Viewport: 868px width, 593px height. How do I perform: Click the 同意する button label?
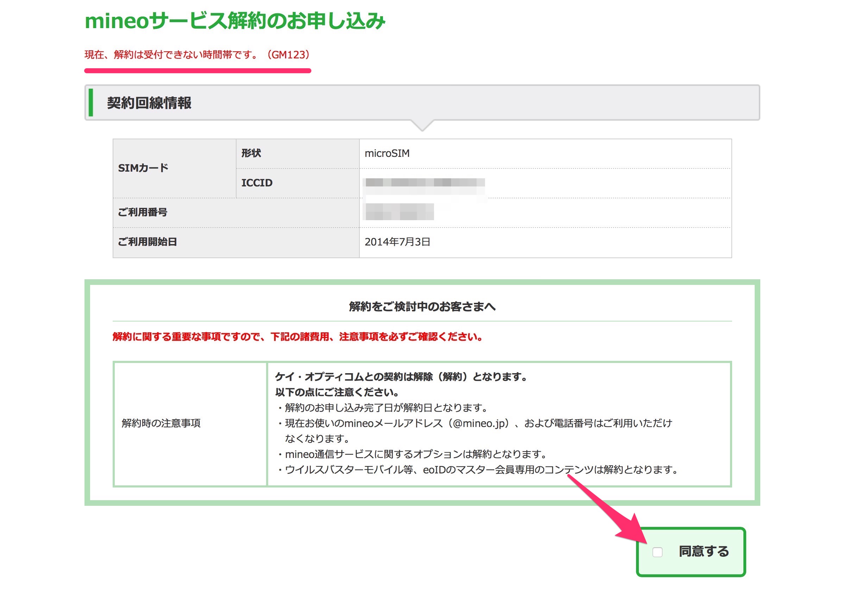click(703, 551)
